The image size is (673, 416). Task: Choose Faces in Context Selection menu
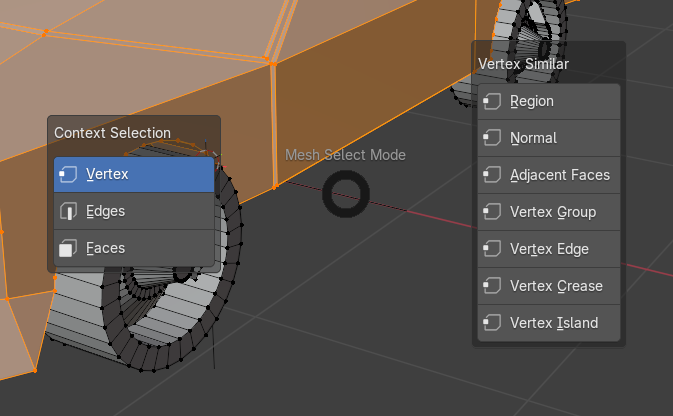[x=134, y=248]
